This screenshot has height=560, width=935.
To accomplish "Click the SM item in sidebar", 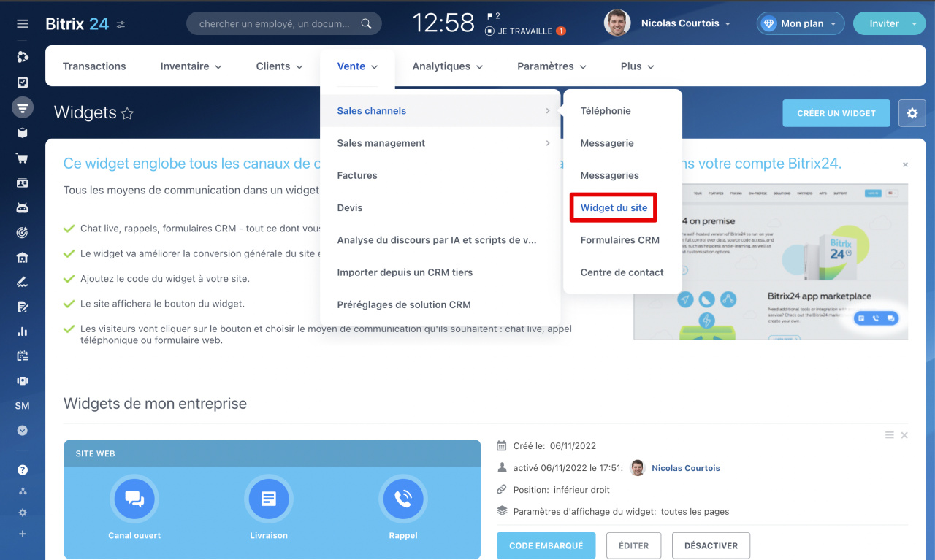I will (x=23, y=406).
